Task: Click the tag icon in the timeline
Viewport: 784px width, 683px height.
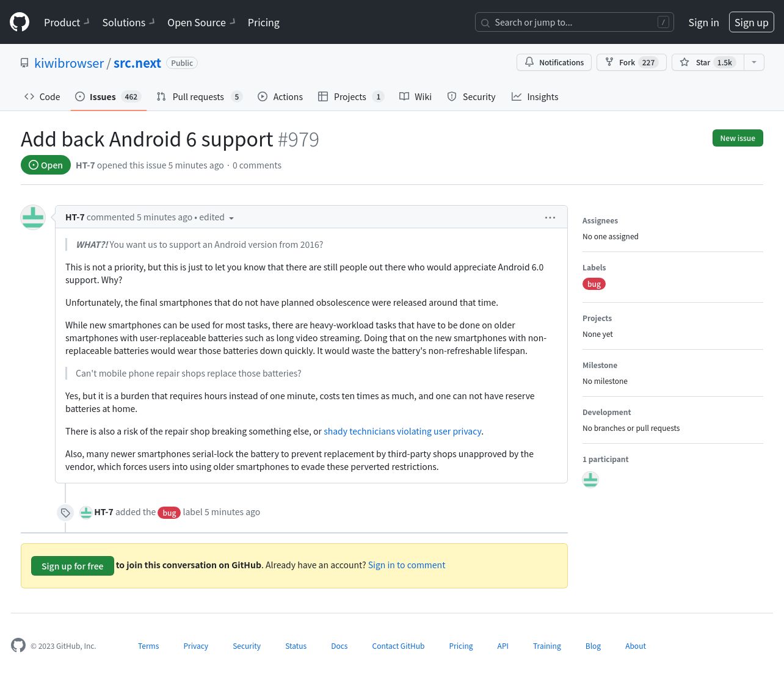Action: pos(65,513)
